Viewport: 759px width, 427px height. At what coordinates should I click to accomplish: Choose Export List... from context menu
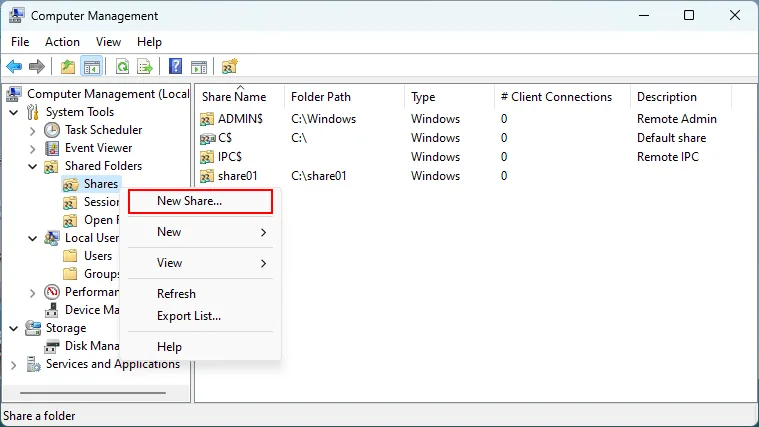[x=200, y=316]
